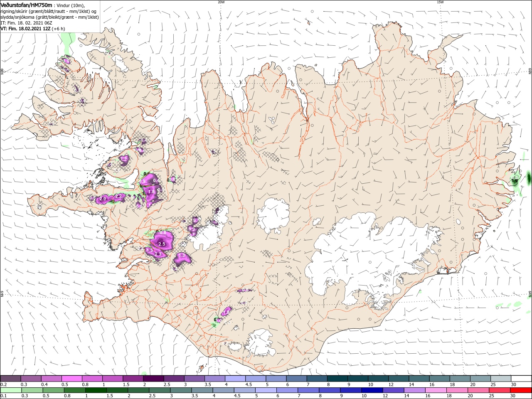The width and height of the screenshot is (532, 399).
Task: Click the bright red swatch labeled 30 in the lower legend
Action: click(521, 390)
